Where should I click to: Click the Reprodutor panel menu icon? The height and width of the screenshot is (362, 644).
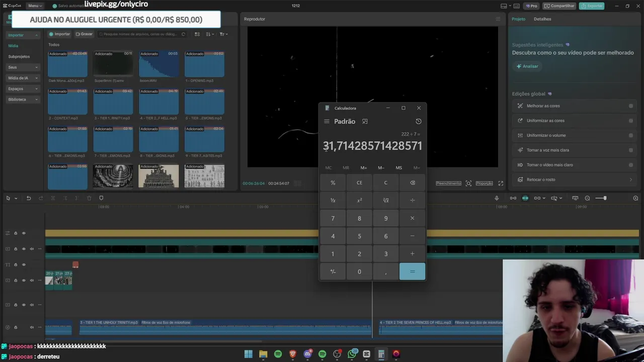(498, 19)
